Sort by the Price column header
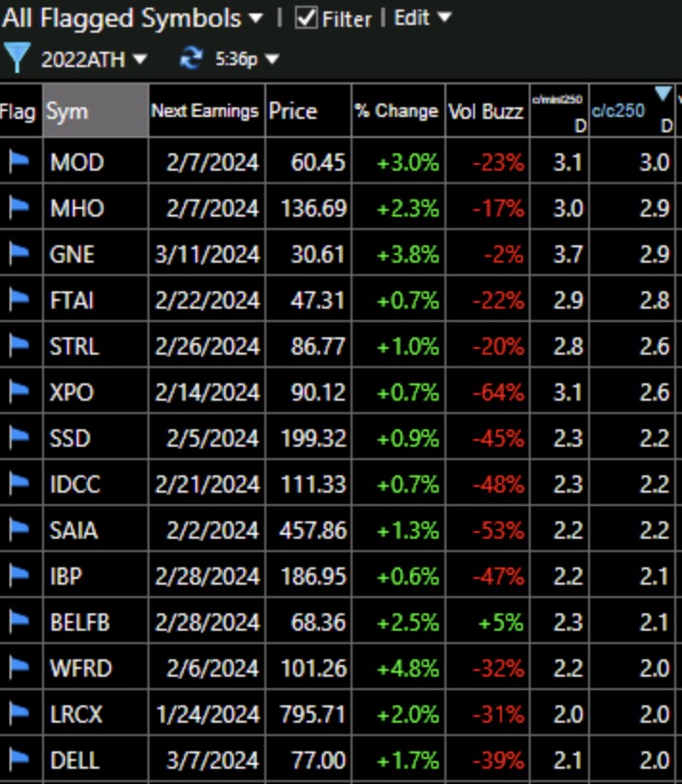The image size is (682, 784). (308, 111)
